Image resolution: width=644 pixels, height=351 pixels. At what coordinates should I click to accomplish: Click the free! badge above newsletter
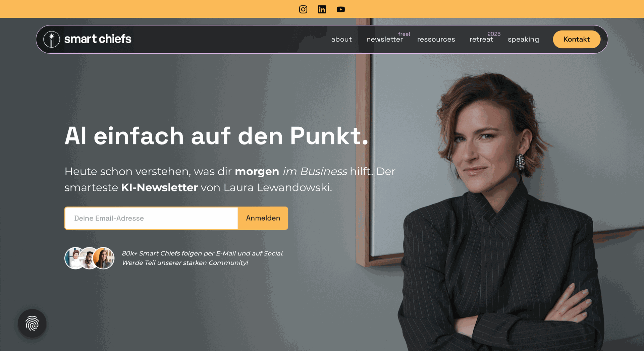click(x=404, y=34)
